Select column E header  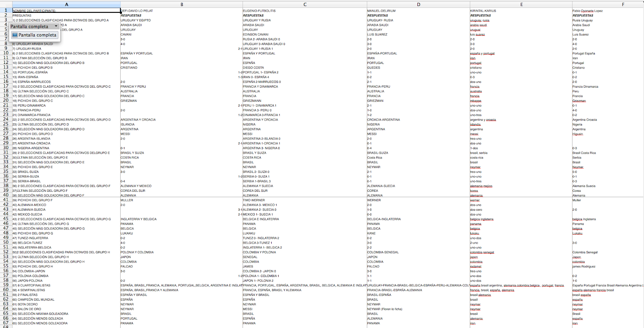pyautogui.click(x=521, y=4)
